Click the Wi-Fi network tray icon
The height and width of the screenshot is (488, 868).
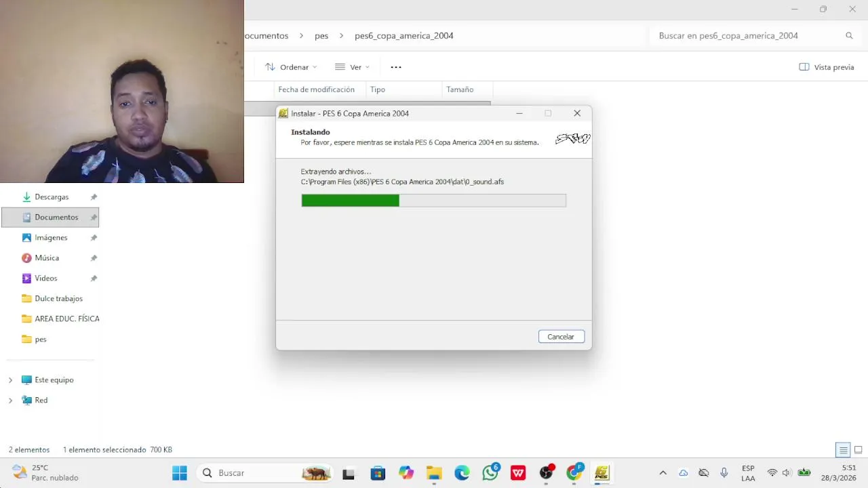[x=772, y=473]
